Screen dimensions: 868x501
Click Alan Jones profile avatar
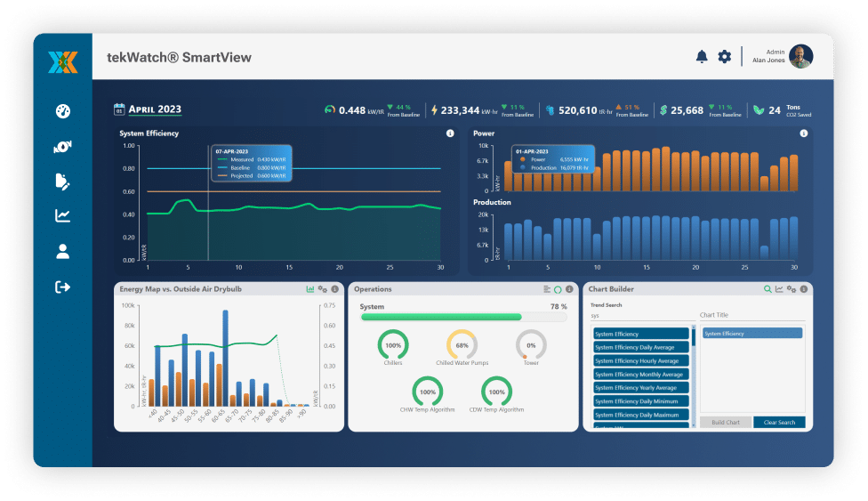pos(800,57)
